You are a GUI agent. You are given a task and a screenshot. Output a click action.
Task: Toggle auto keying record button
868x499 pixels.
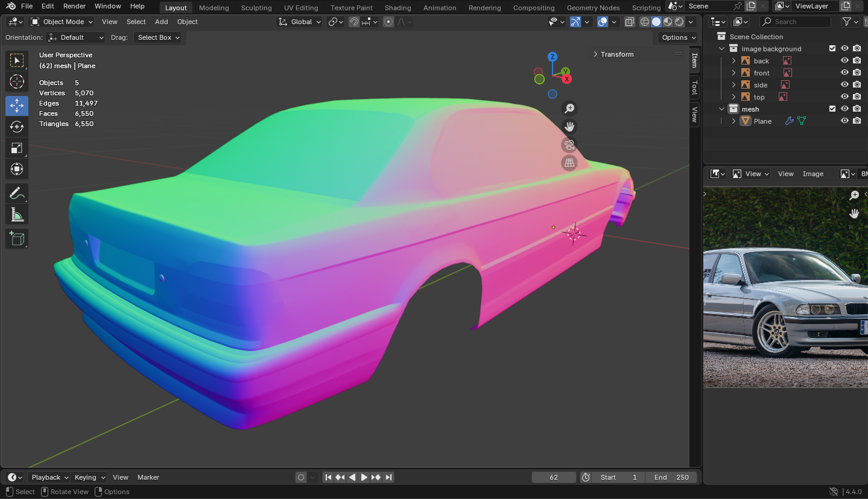click(x=301, y=477)
